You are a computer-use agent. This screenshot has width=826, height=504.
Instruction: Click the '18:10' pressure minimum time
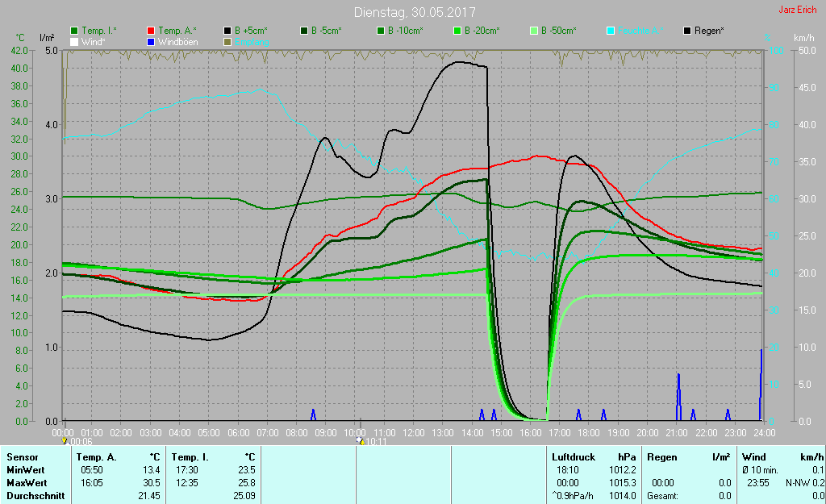pos(567,470)
